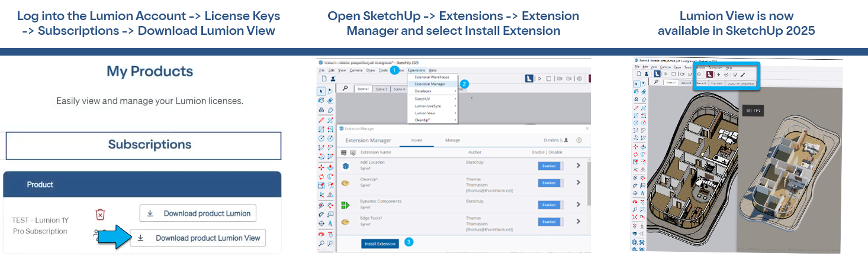Click the Extension Manager settings gear icon
Image resolution: width=868 pixels, height=256 pixels.
[x=578, y=140]
